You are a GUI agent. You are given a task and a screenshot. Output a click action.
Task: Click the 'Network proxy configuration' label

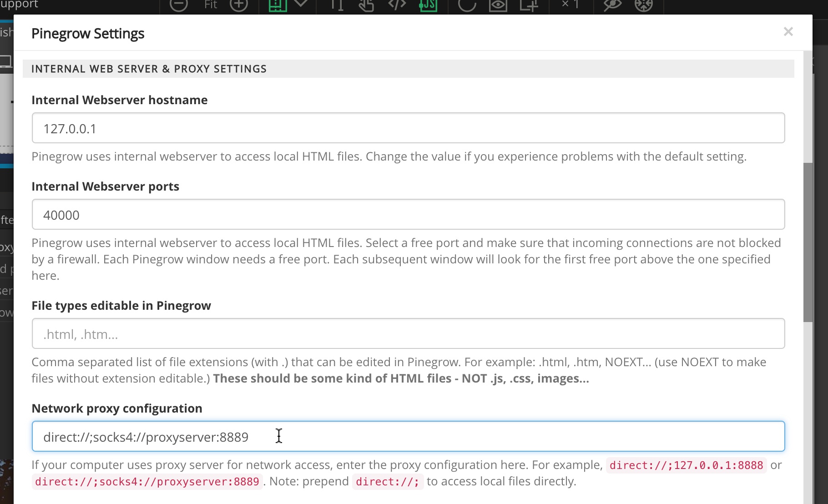tap(117, 408)
